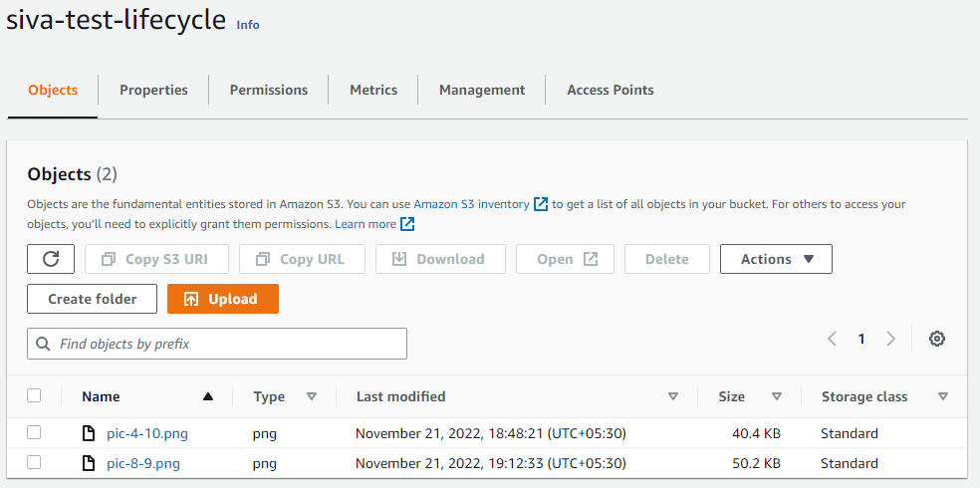Click the siva-test-lifecycle bucket title
The width and height of the screenshot is (980, 488).
tap(116, 20)
